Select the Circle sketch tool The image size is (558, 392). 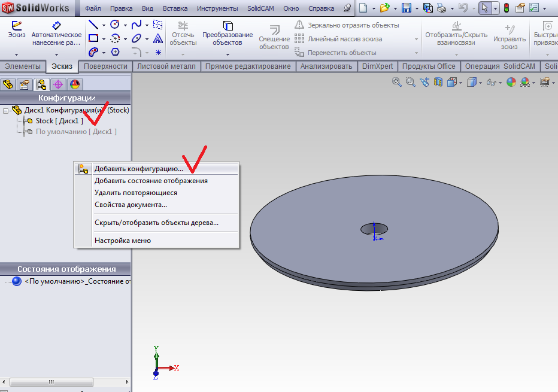(x=114, y=25)
